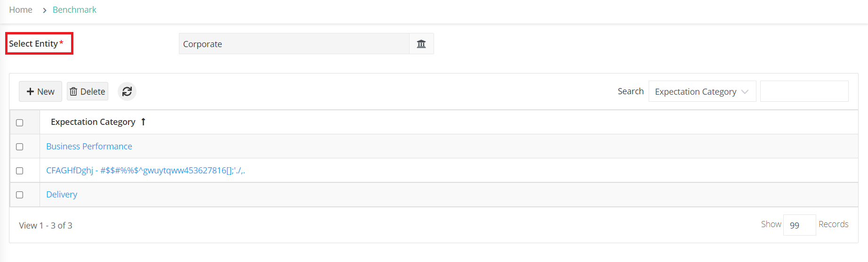Click the breadcrumb chevron separator
Viewport: 868px width, 262px height.
coord(44,10)
